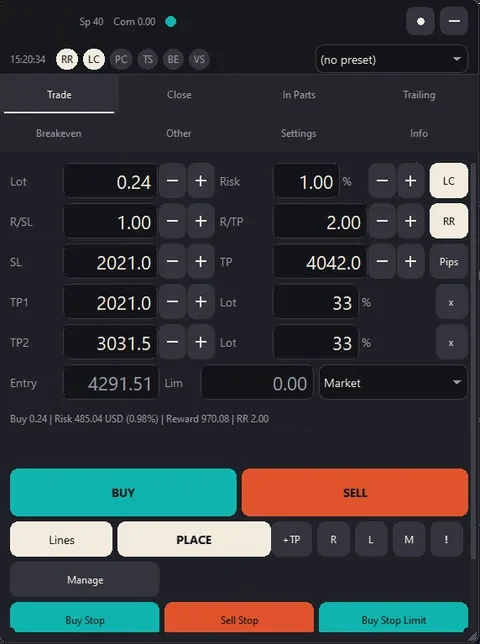
Task: Decrease the TP2 value with minus
Action: coord(172,342)
